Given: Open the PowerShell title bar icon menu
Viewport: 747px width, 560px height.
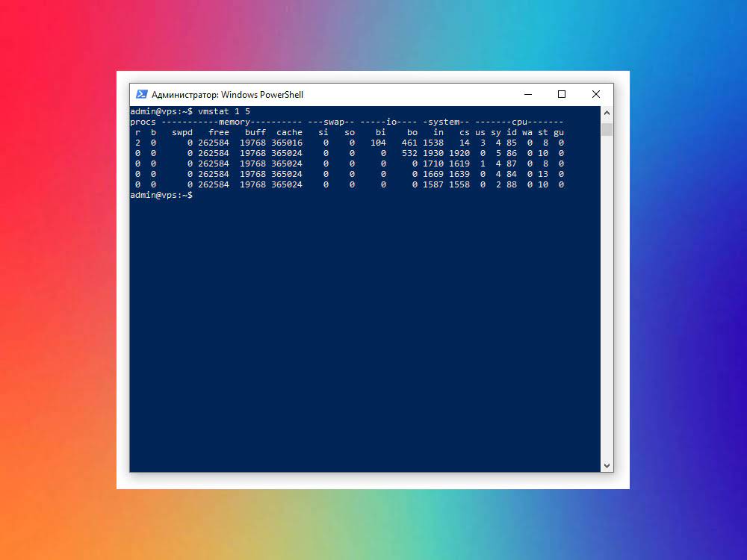Looking at the screenshot, I should click(x=142, y=94).
